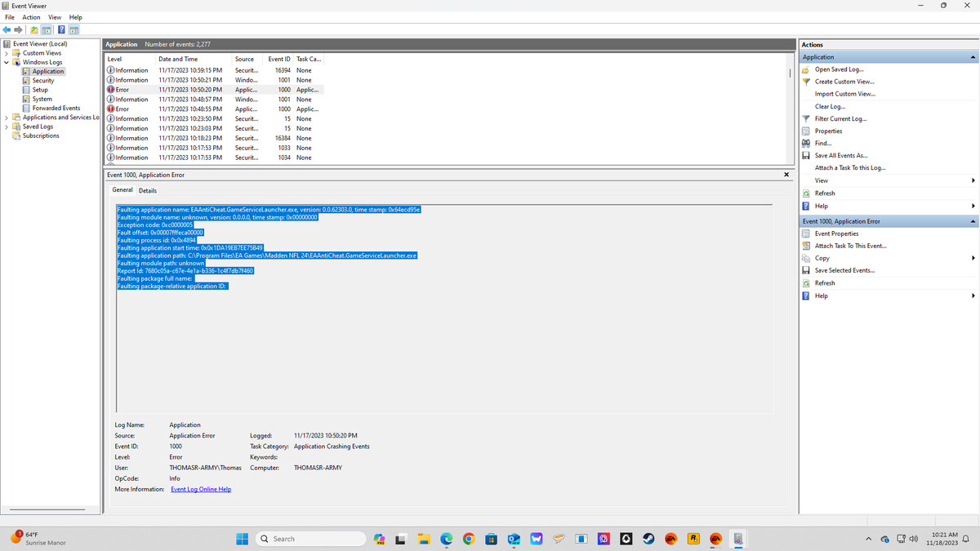
Task: Collapse Event 1000, Application Error actions section
Action: (973, 221)
